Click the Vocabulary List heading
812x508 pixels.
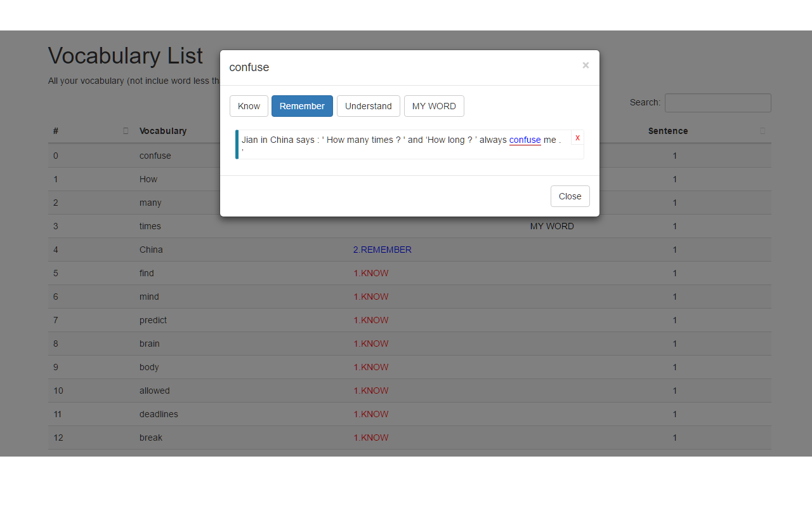[x=126, y=56]
